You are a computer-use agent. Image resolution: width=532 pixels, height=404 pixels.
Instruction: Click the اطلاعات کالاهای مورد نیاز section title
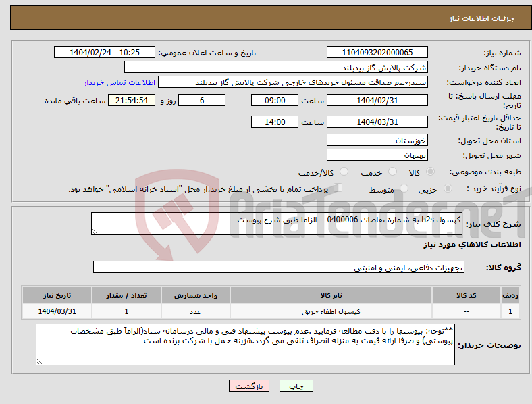point(472,245)
